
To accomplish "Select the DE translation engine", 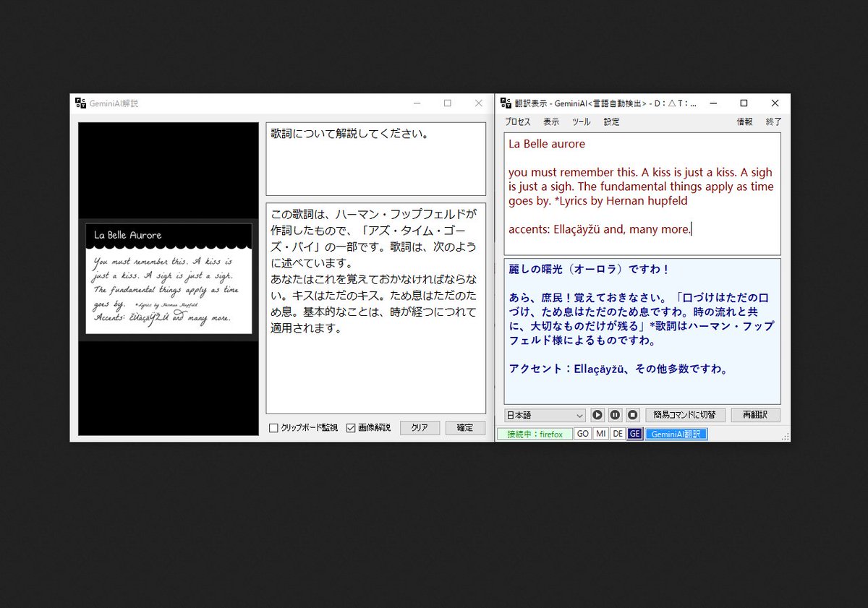I will coord(618,433).
